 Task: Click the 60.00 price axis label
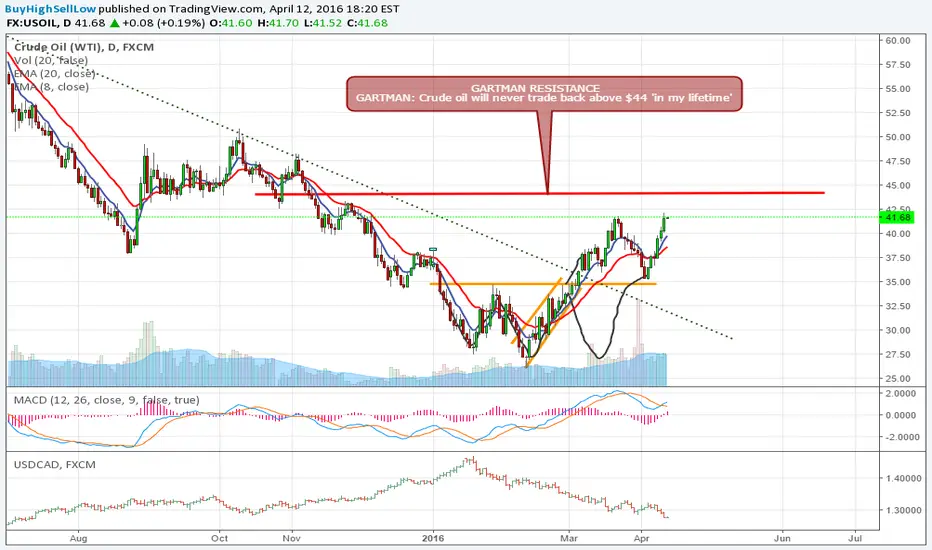click(x=898, y=40)
